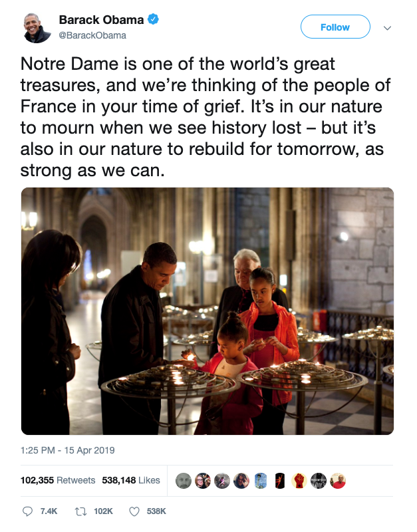Click the @BarackObama handle
The width and height of the screenshot is (417, 532).
point(92,35)
